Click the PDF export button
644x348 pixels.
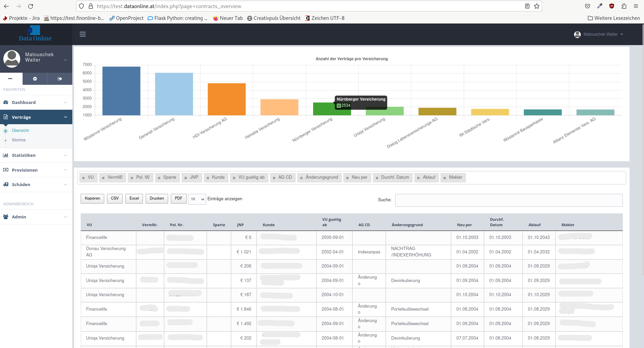click(x=179, y=199)
